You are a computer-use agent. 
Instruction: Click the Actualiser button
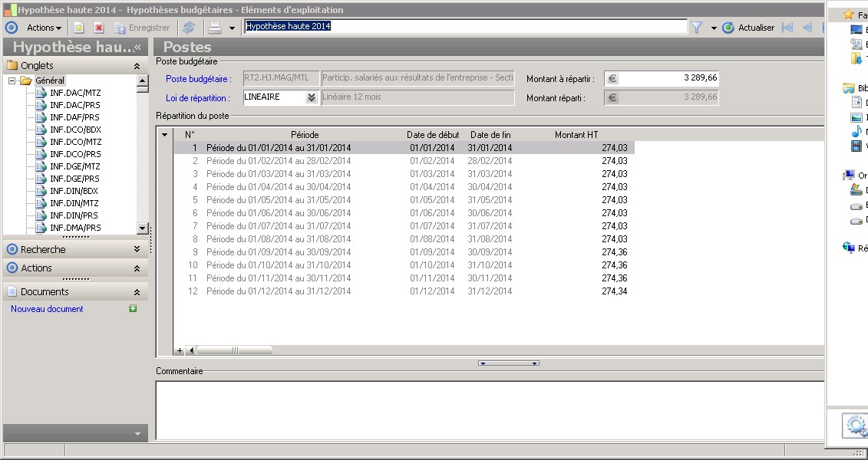tap(749, 28)
